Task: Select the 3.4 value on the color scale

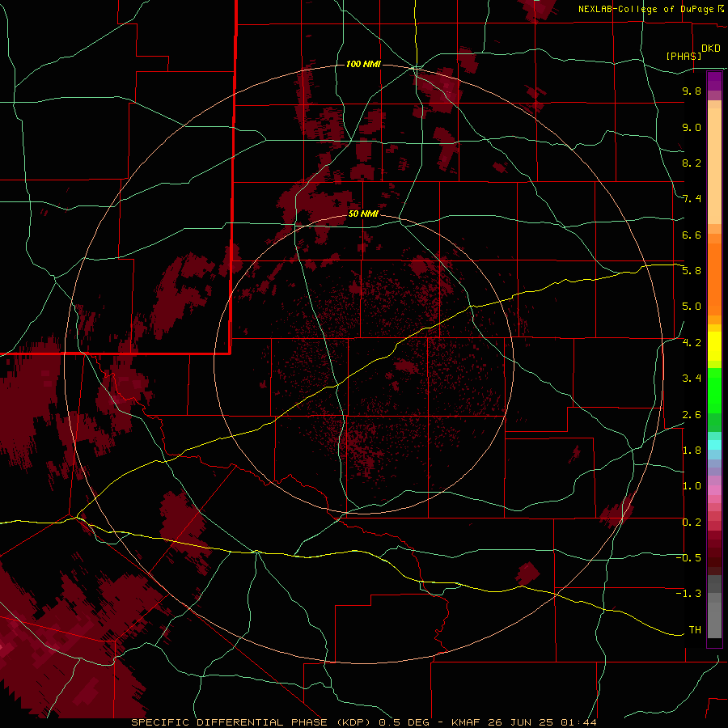Action: click(692, 379)
